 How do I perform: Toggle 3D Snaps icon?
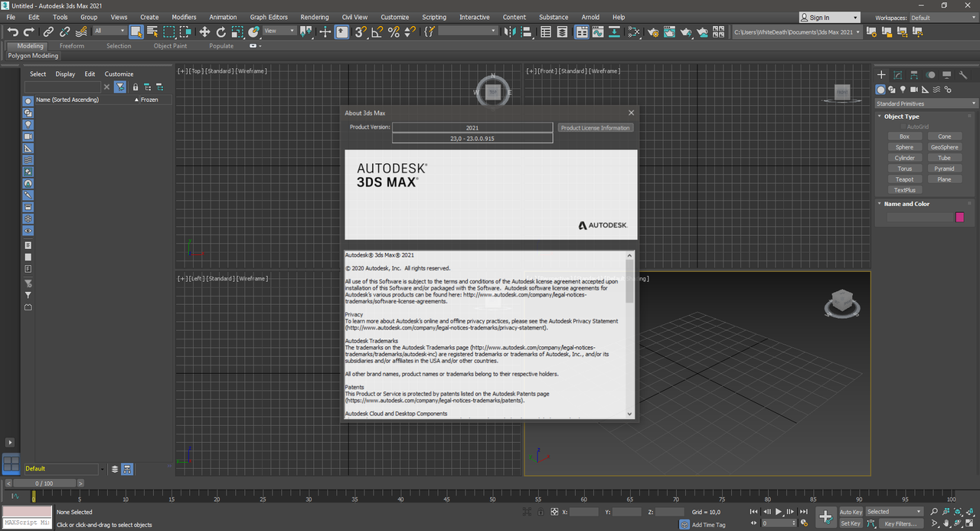(x=361, y=31)
